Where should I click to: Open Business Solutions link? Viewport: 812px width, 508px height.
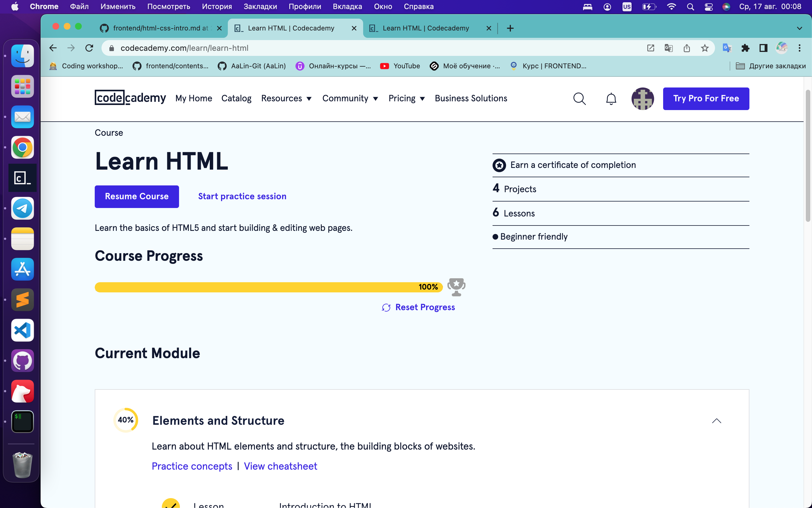471,98
